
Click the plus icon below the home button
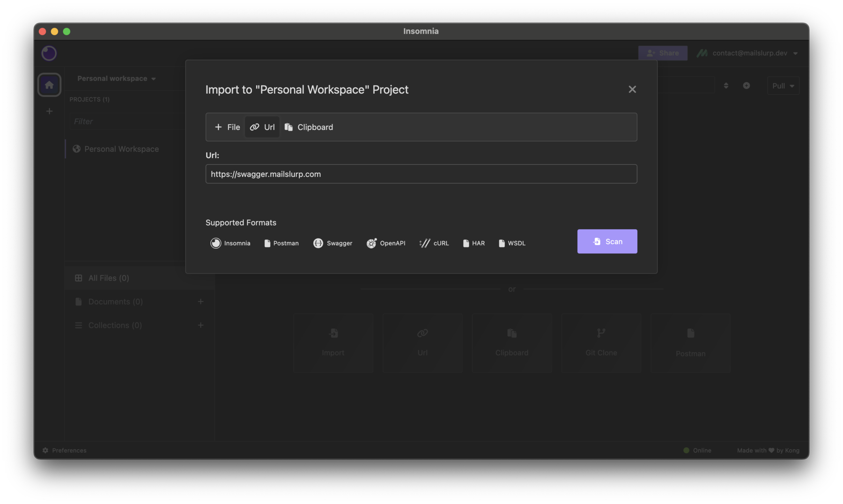(49, 111)
